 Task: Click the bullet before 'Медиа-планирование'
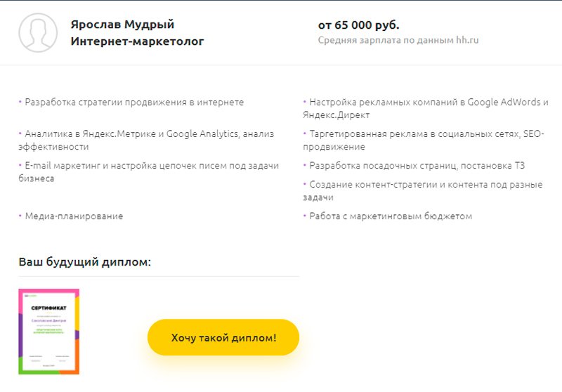pyautogui.click(x=20, y=216)
